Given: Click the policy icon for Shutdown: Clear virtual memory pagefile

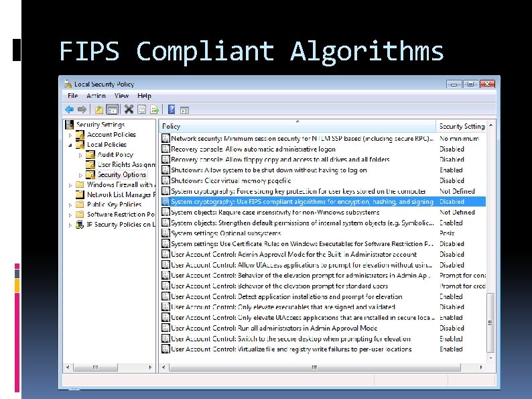Looking at the screenshot, I should [165, 180].
